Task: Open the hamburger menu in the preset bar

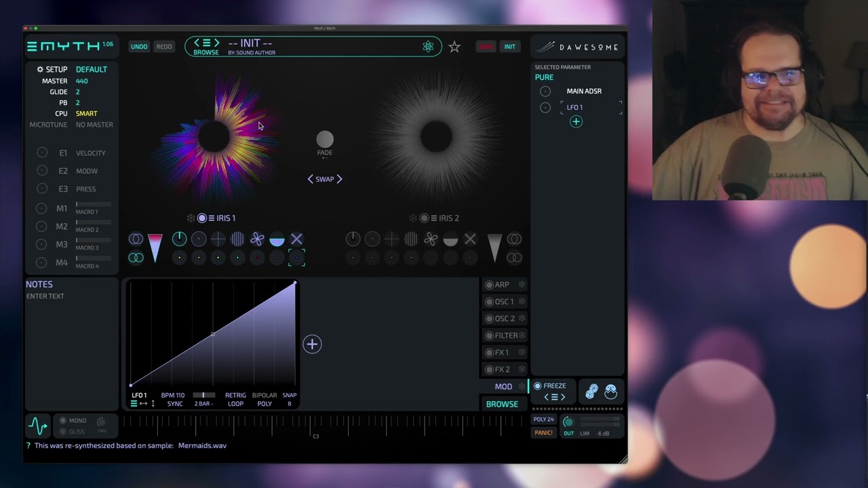Action: coord(207,43)
